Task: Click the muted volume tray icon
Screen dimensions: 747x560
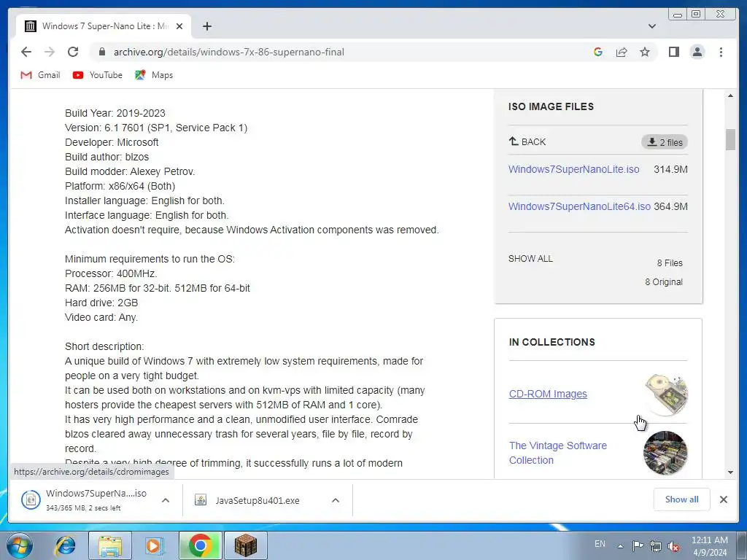Action: (x=673, y=546)
